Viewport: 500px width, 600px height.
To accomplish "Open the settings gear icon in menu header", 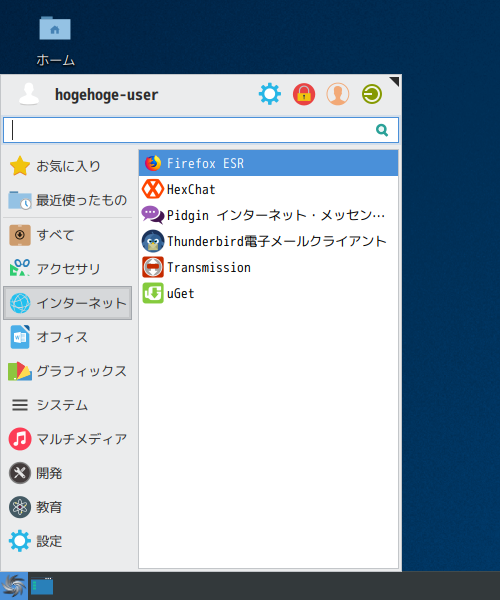I will pos(270,94).
